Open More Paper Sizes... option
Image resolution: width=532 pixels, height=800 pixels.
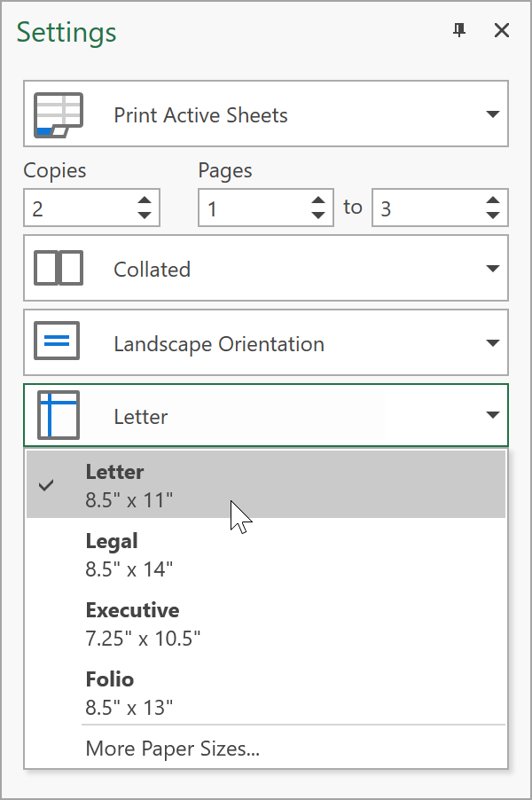point(173,749)
